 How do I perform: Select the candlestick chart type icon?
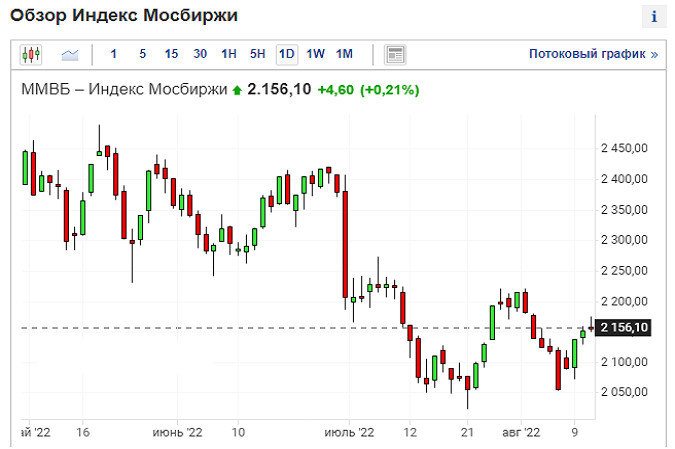[32, 54]
